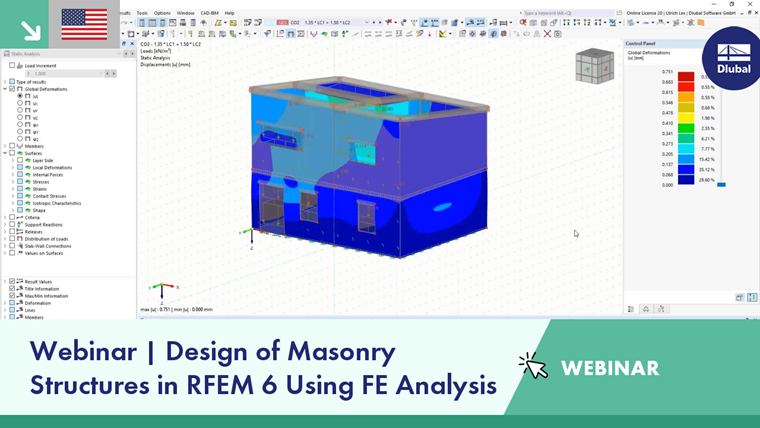Uncheck the Result Values checkbox
Viewport: 760px width, 428px height.
click(x=12, y=281)
